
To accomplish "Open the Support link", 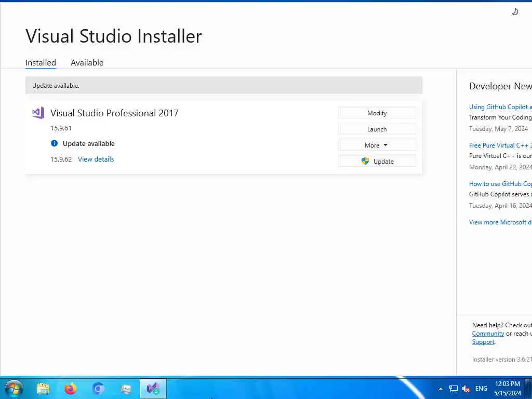I will click(x=483, y=342).
